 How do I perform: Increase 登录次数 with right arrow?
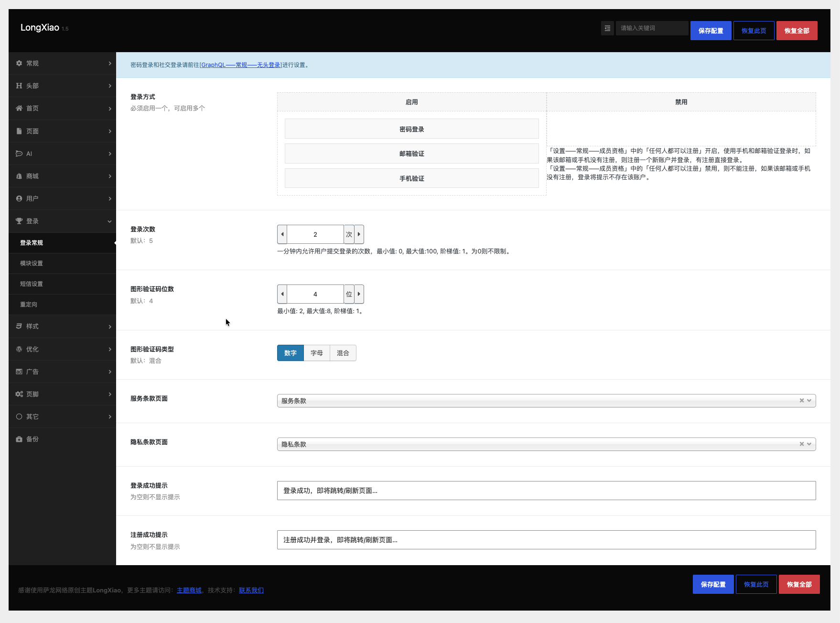click(359, 234)
